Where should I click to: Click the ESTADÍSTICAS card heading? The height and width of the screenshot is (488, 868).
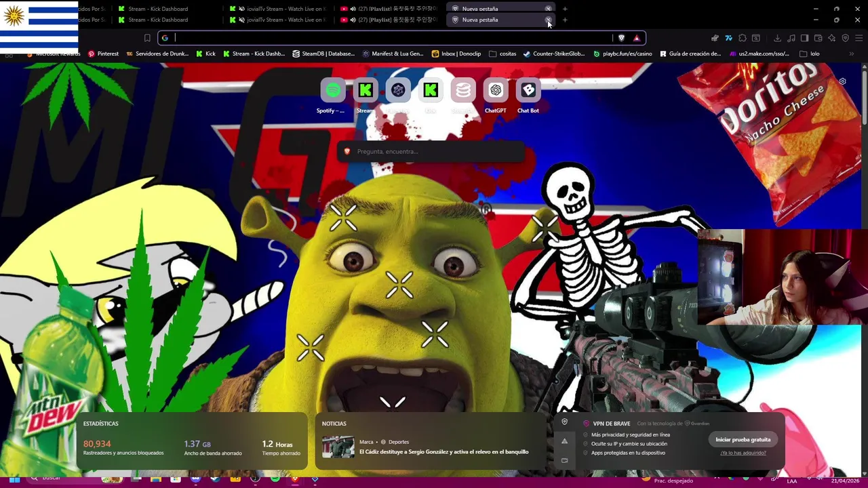point(100,424)
